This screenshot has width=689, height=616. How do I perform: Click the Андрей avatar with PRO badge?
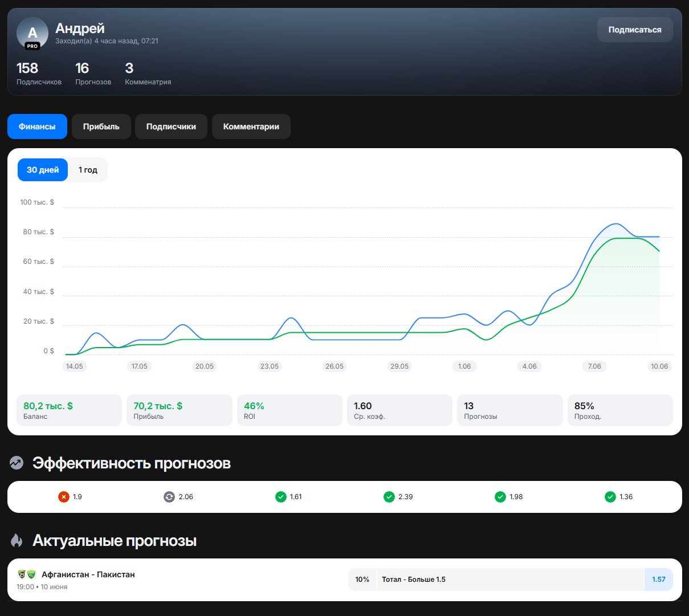(x=32, y=34)
